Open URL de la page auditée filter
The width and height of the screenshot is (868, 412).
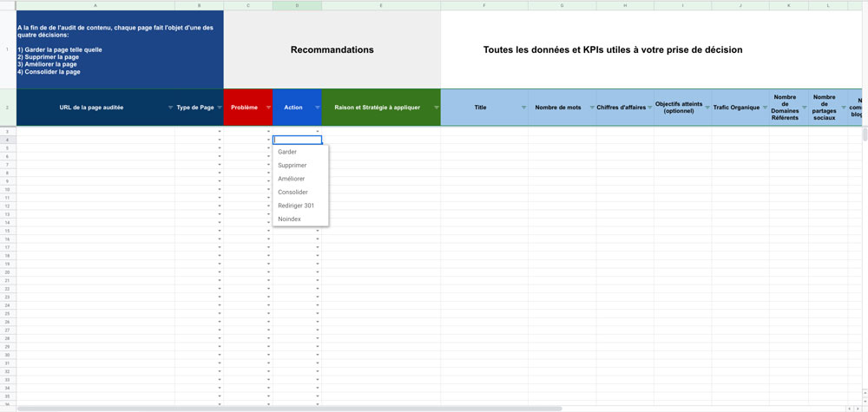coord(170,108)
